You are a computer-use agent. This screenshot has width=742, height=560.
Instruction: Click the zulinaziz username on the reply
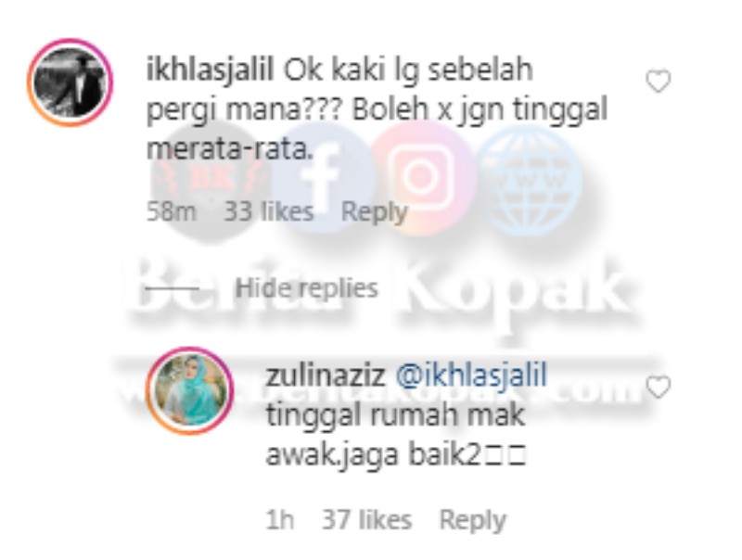click(326, 375)
